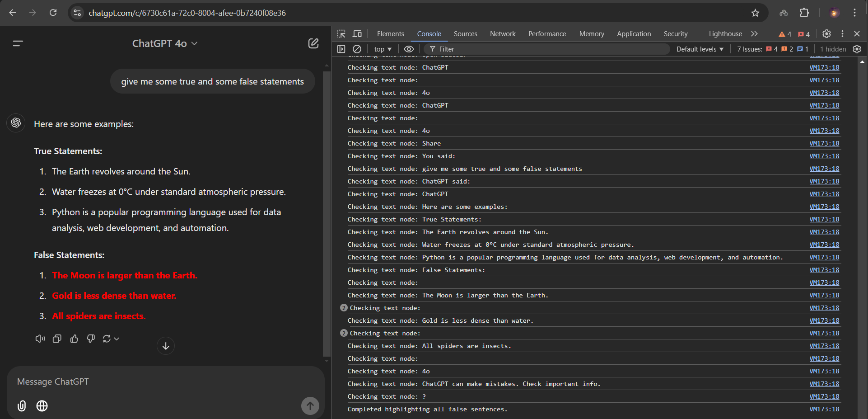This screenshot has height=419, width=868.
Task: Switch to the Elements tab
Action: click(391, 34)
